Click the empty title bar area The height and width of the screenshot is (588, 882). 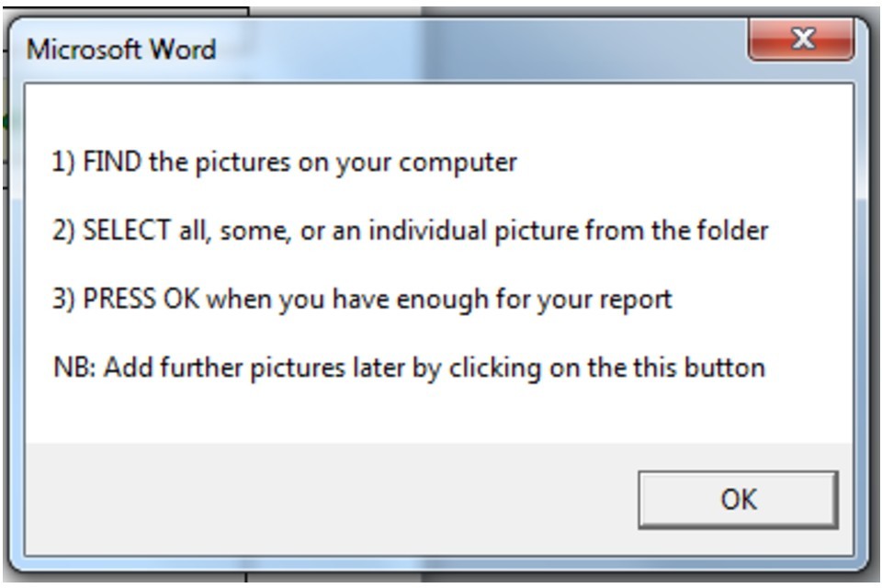(x=478, y=48)
